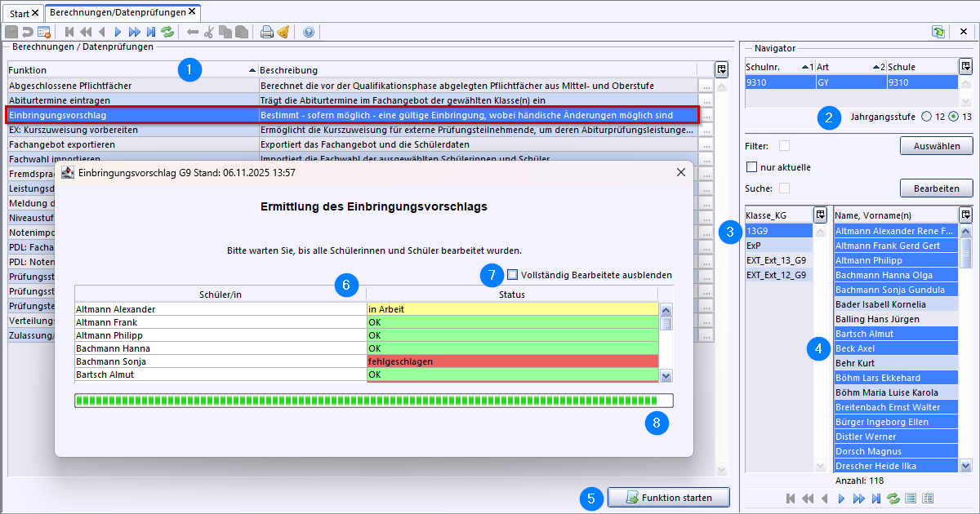Click the select-all list icon below the student list
Viewport: 980px width, 514px height.
911,498
